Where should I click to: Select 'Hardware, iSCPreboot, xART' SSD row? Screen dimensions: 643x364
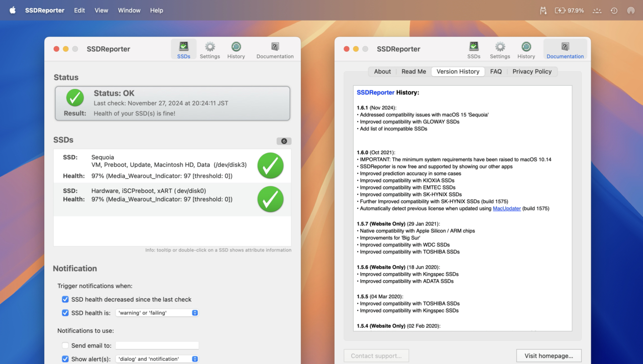(x=172, y=199)
